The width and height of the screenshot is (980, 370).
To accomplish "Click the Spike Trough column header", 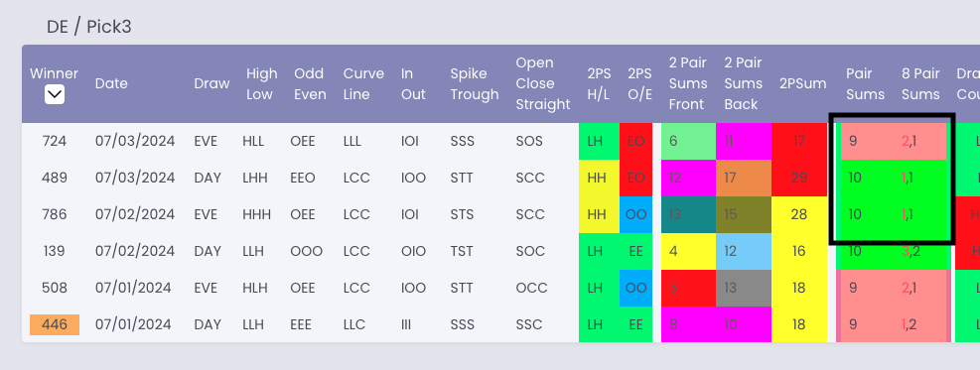I will click(x=475, y=83).
